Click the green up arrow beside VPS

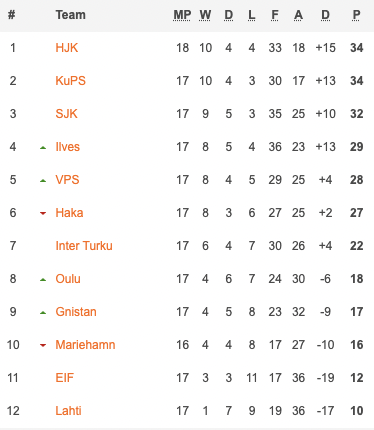click(43, 180)
